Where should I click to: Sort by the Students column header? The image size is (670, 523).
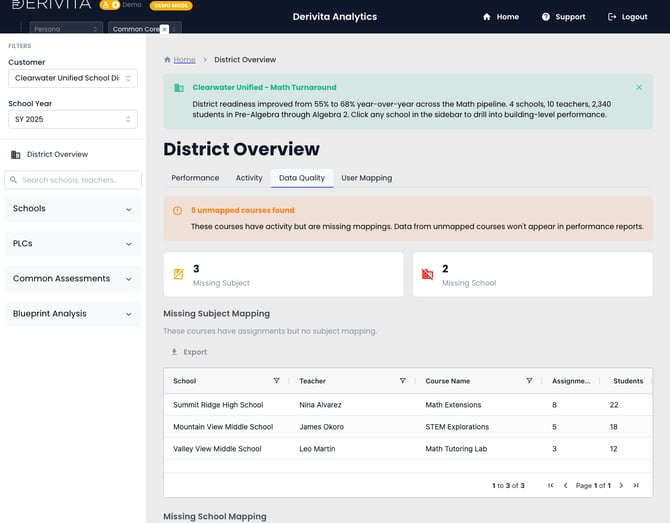click(628, 381)
